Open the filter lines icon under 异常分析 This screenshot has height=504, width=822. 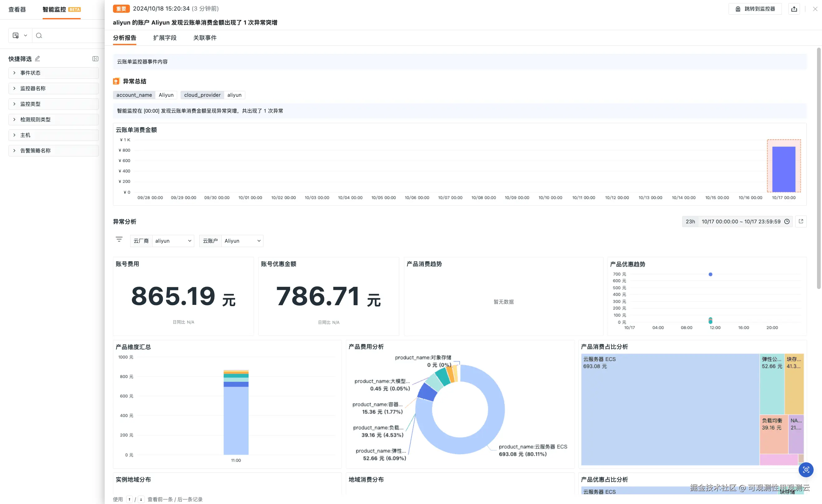coord(119,239)
